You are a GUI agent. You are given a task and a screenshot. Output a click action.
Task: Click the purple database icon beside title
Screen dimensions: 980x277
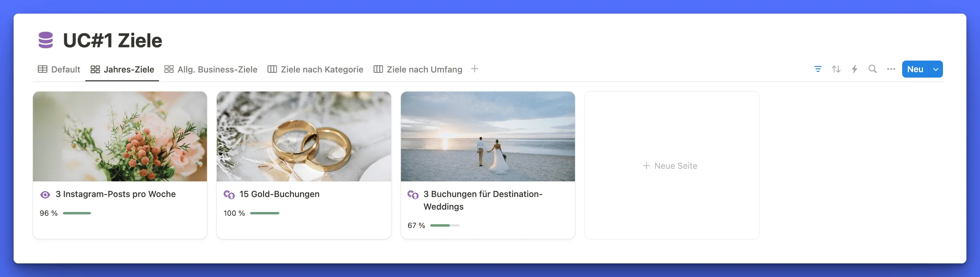[x=46, y=40]
